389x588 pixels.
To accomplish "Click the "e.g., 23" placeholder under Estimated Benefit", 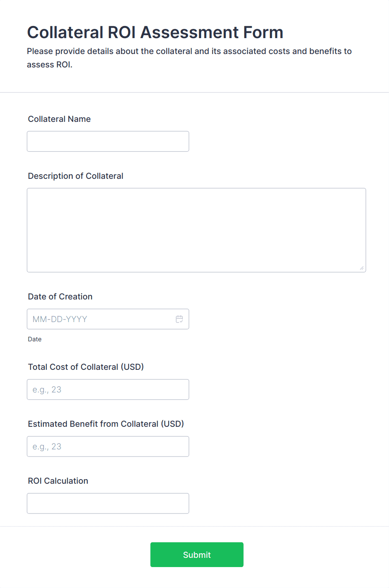I will coord(47,446).
